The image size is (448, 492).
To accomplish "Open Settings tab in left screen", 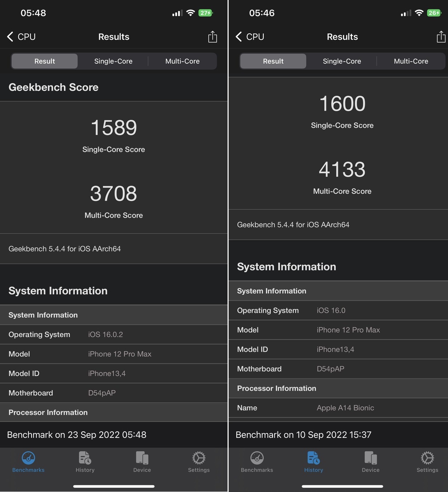I will pyautogui.click(x=199, y=462).
